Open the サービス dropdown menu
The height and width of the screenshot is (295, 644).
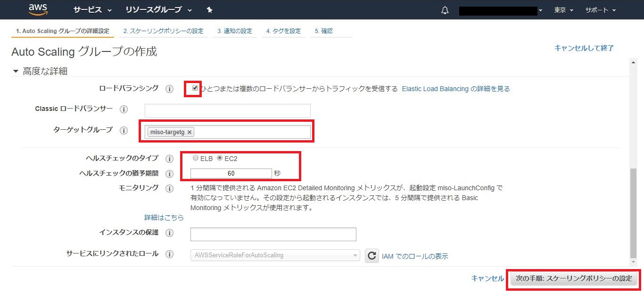pos(92,10)
